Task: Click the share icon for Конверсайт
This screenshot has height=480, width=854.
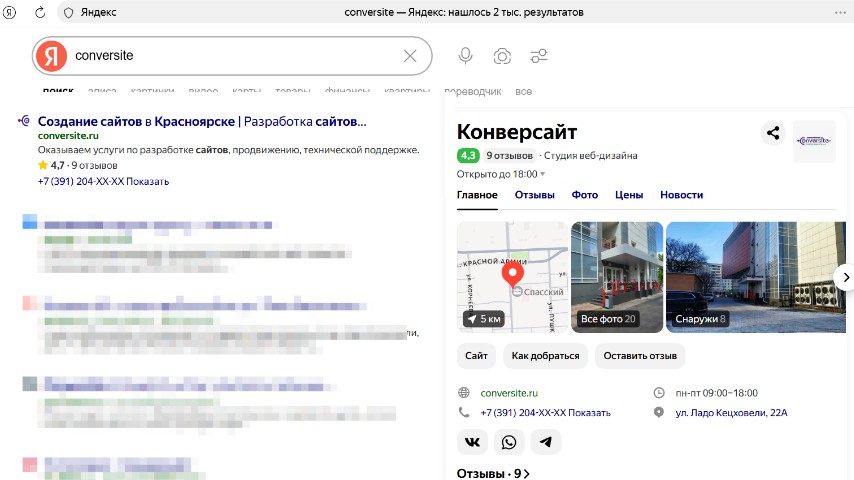Action: (772, 133)
